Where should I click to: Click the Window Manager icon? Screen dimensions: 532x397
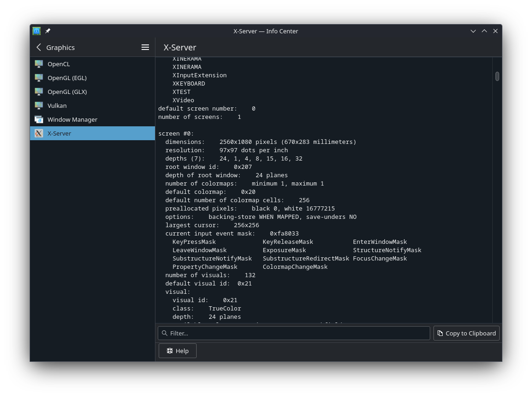tap(39, 119)
